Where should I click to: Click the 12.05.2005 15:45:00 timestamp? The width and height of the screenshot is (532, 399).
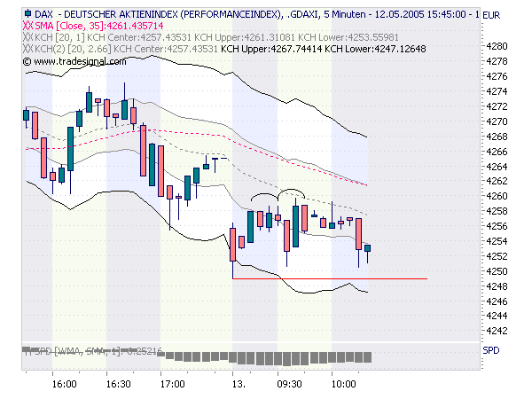(420, 14)
